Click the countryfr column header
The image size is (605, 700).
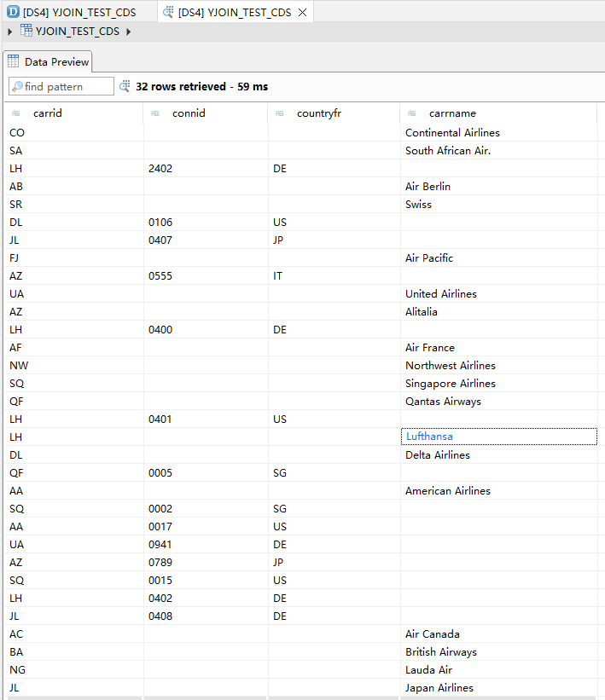[x=319, y=113]
